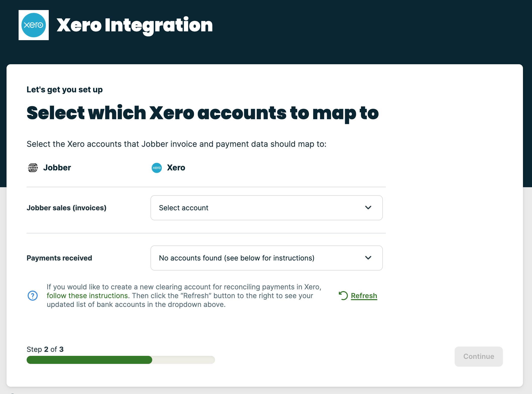
Task: Click the Select which Xero accounts heading
Action: coord(202,113)
